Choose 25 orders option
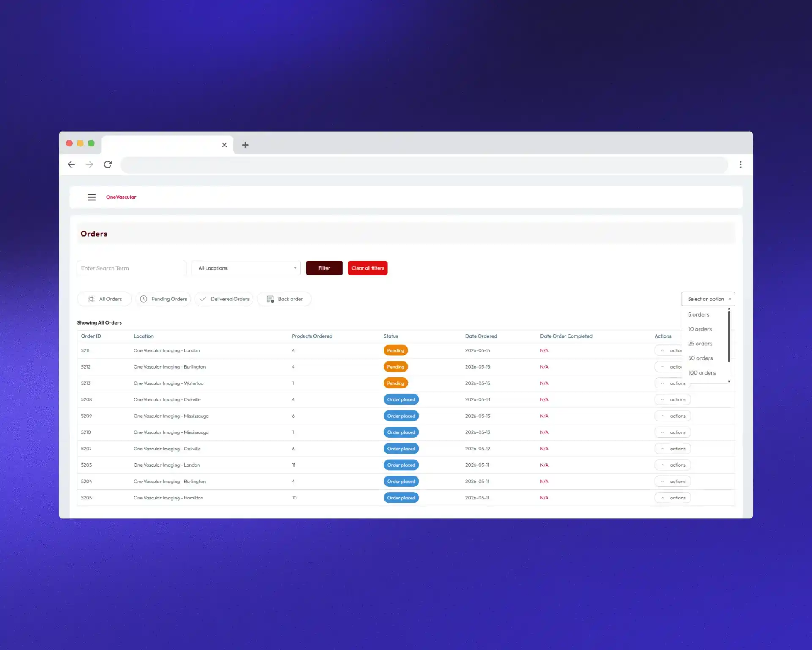 point(700,344)
